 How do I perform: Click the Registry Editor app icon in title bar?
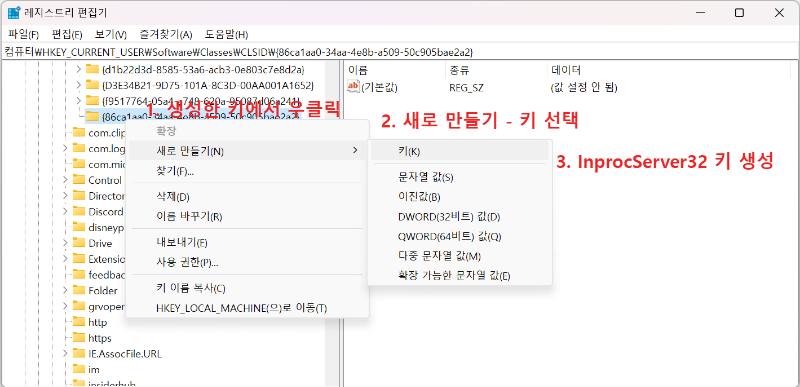coord(14,13)
